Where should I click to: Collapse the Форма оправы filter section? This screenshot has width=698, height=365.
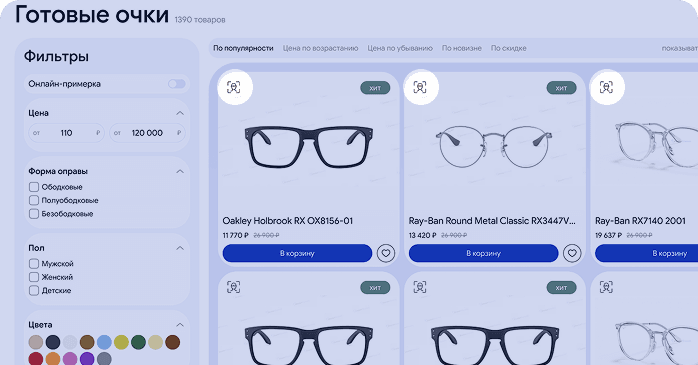(180, 171)
